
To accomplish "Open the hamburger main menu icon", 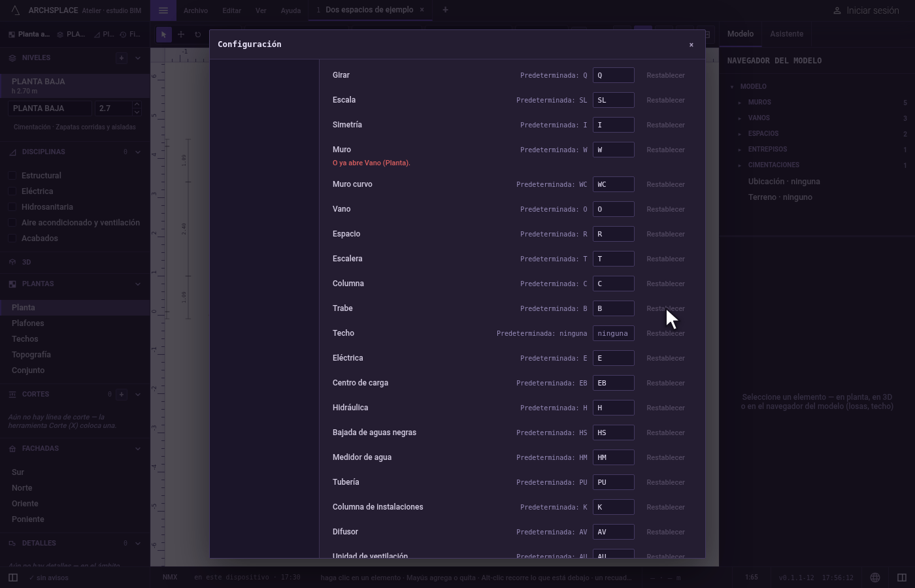I will pyautogui.click(x=163, y=10).
